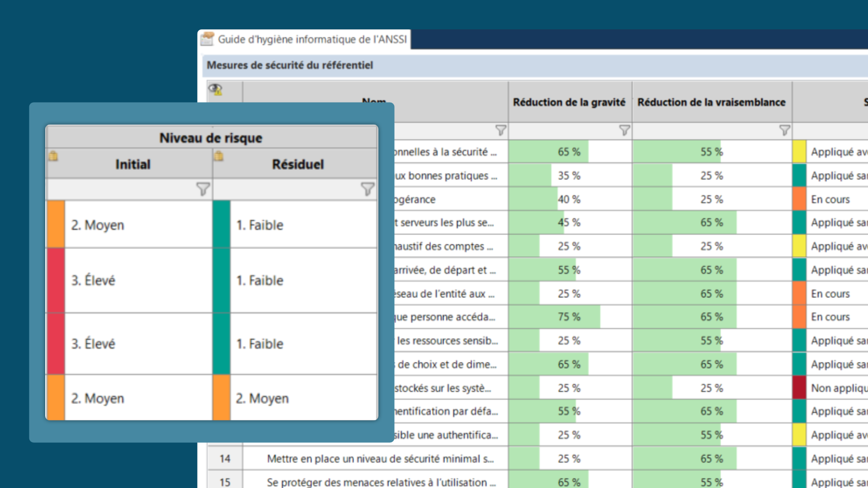Click the first orange swatch beside En cours
The height and width of the screenshot is (488, 868).
[799, 199]
